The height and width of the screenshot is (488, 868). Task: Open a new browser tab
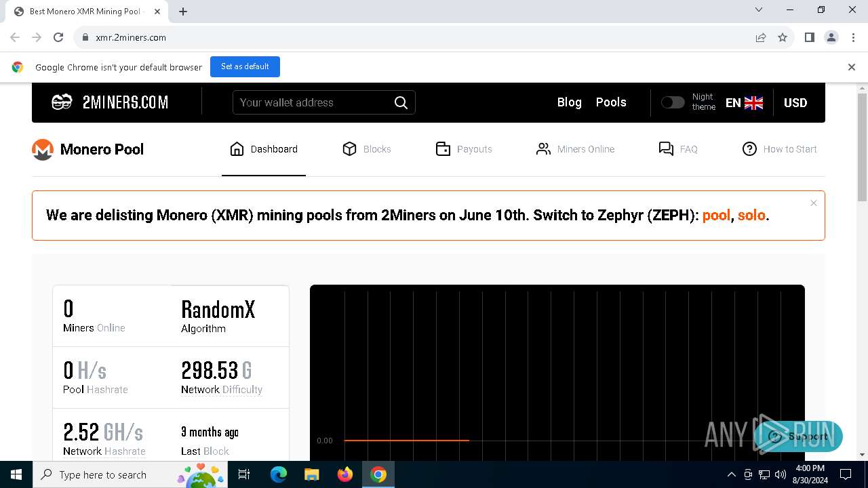183,12
